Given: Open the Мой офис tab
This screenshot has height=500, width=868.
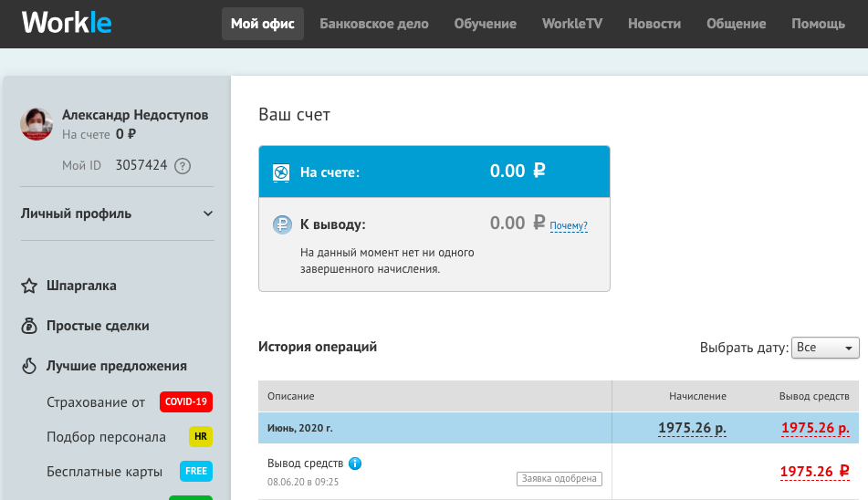Looking at the screenshot, I should click(262, 24).
